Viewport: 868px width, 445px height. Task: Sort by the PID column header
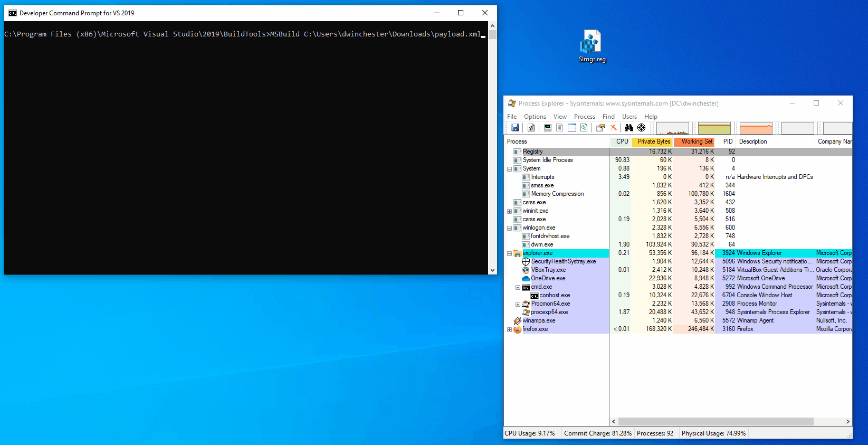[726, 141]
